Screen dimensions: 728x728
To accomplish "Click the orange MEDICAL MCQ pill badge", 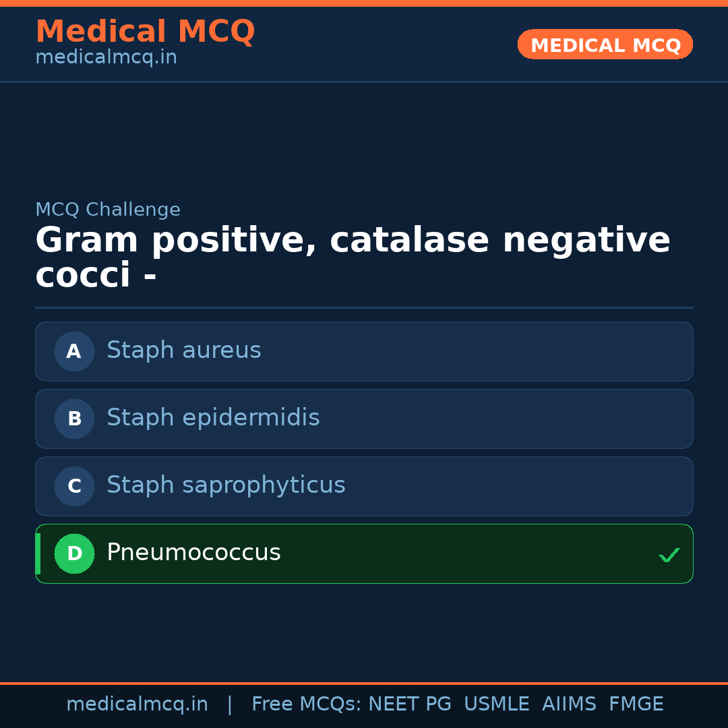I will coord(605,44).
